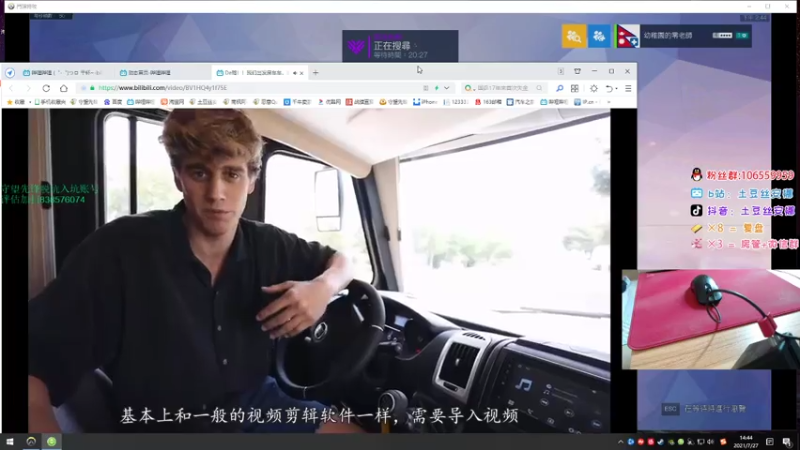Go back using the browser back arrow
The height and width of the screenshot is (450, 800).
pyautogui.click(x=12, y=88)
